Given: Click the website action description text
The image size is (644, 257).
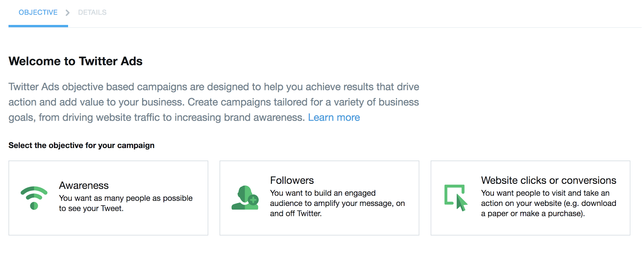Looking at the screenshot, I should [549, 203].
